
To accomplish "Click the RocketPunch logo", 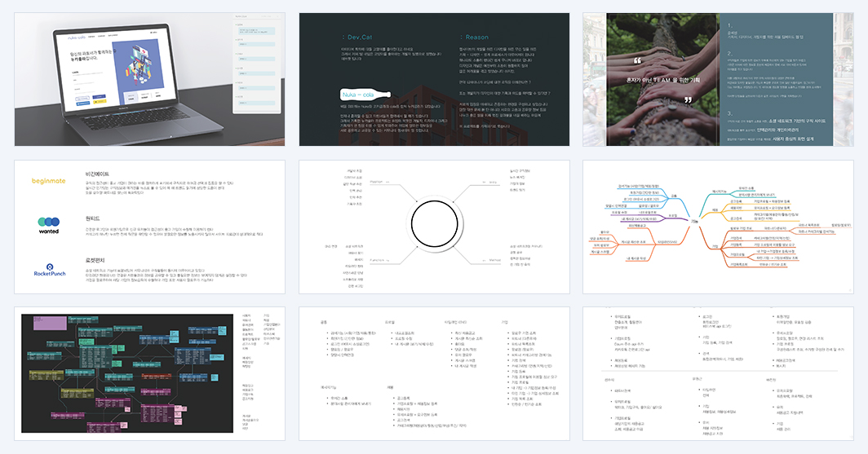I will tap(50, 270).
